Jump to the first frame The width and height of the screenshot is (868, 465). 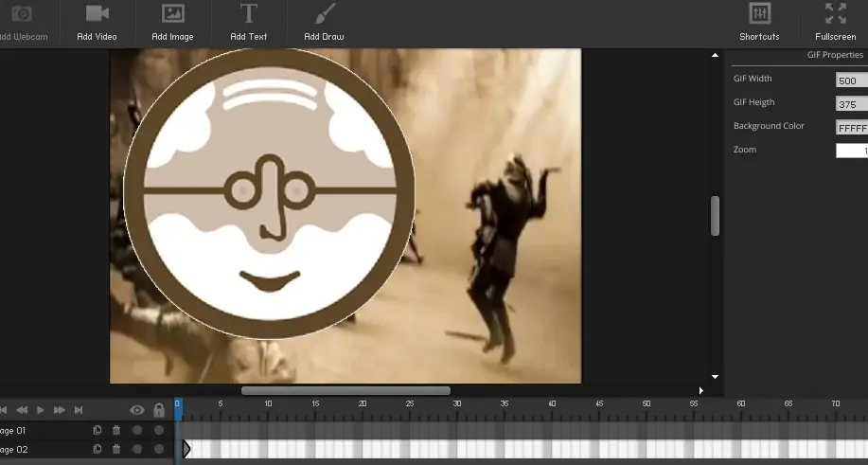click(4, 410)
